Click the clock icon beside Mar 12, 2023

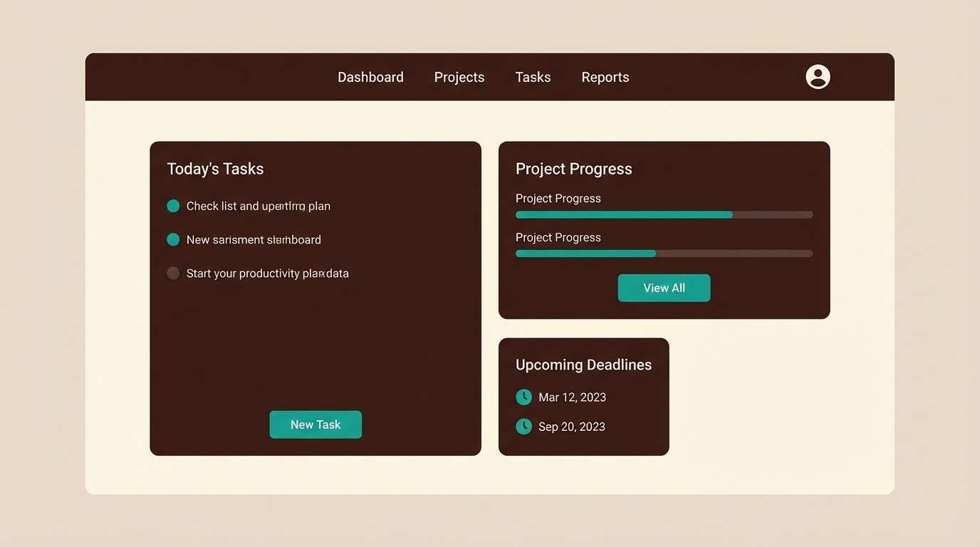pos(523,397)
